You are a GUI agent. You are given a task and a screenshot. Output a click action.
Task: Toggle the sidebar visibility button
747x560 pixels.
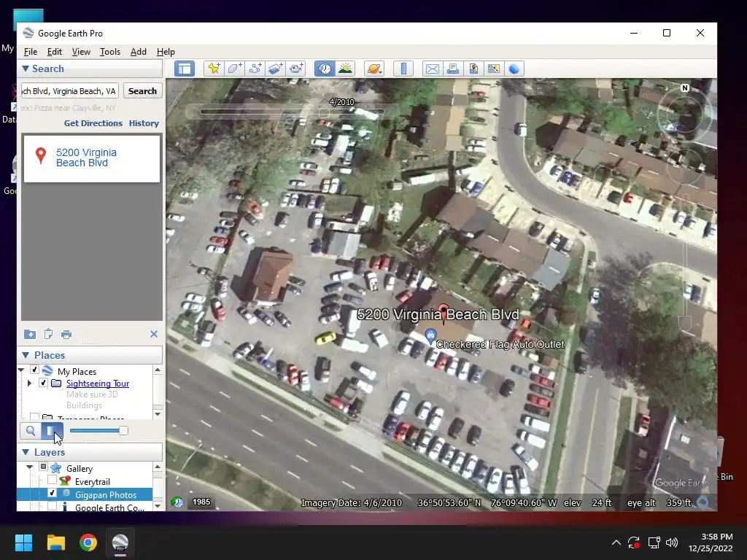click(185, 69)
